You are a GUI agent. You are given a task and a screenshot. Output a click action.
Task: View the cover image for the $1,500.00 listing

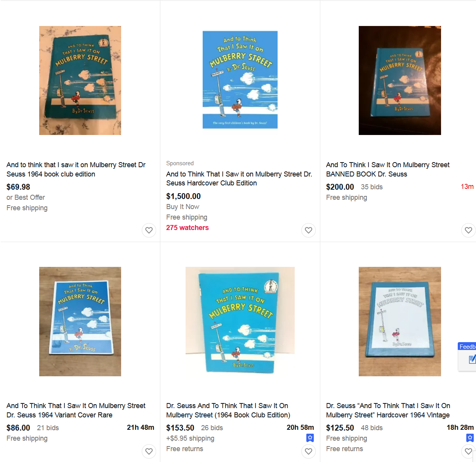click(240, 80)
